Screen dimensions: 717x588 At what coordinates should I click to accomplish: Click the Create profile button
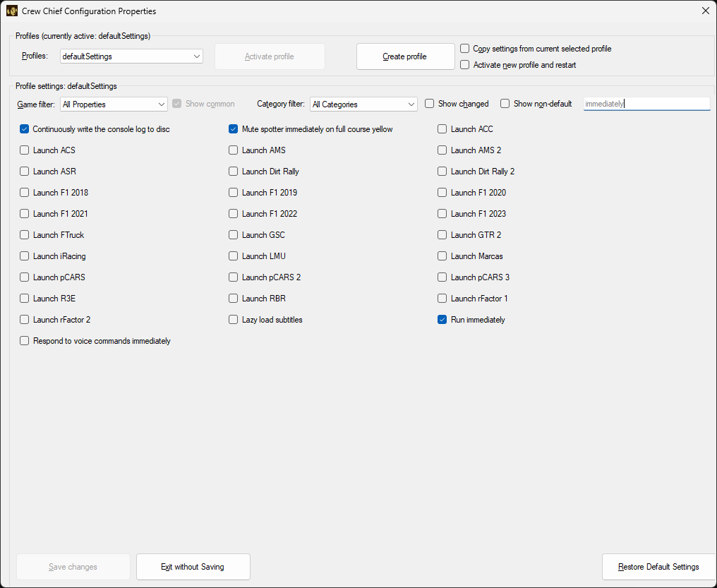tap(405, 56)
